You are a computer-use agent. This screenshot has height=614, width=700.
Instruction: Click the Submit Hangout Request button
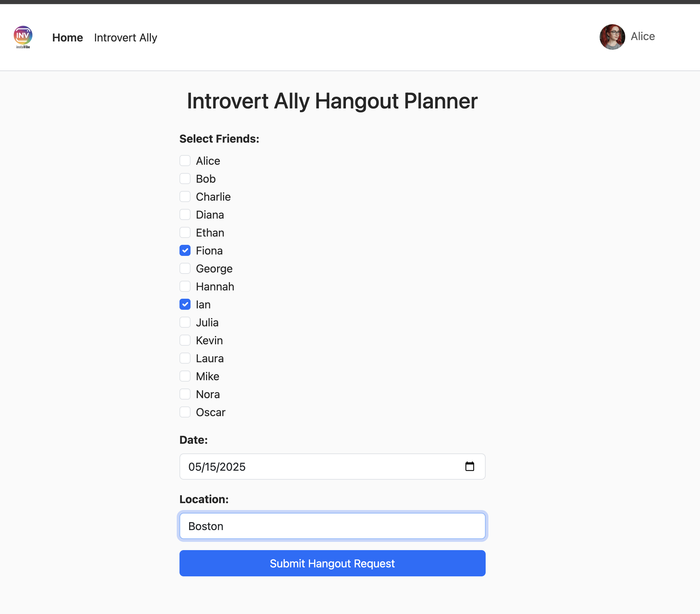(x=332, y=563)
